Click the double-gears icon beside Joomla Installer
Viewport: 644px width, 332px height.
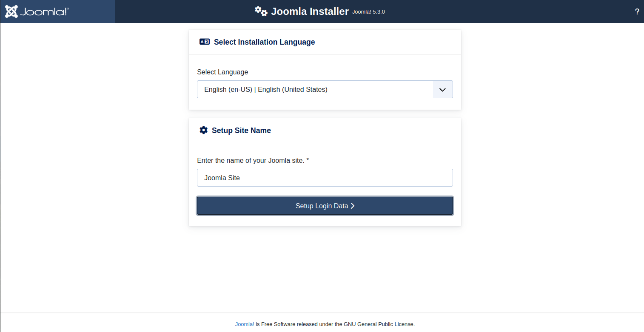[x=261, y=11]
